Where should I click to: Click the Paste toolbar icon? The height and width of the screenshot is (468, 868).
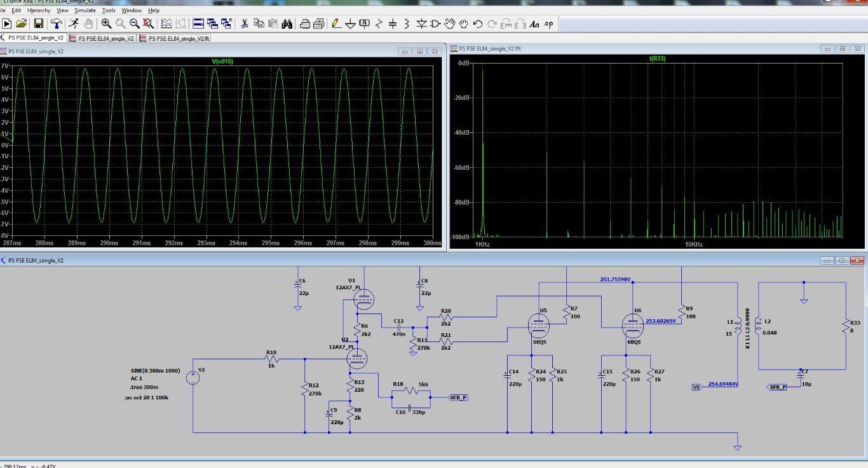pos(273,24)
